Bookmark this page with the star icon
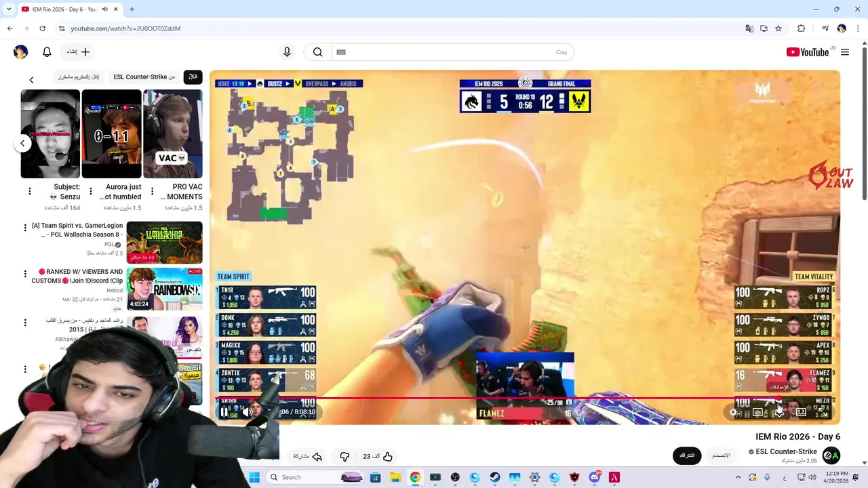This screenshot has height=488, width=868. click(778, 28)
